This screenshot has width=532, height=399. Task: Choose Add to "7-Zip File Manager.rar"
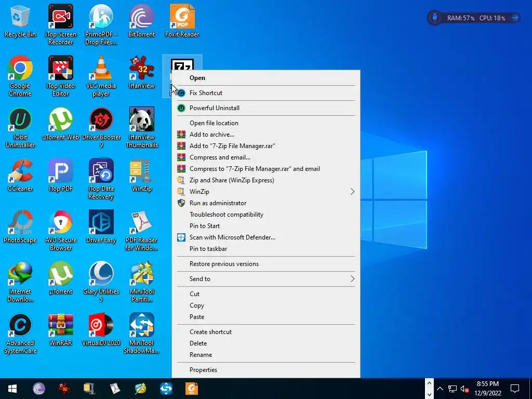click(265, 146)
